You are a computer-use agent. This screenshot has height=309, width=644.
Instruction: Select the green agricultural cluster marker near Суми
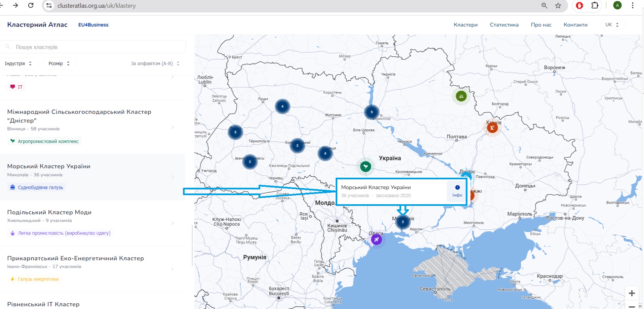point(460,96)
